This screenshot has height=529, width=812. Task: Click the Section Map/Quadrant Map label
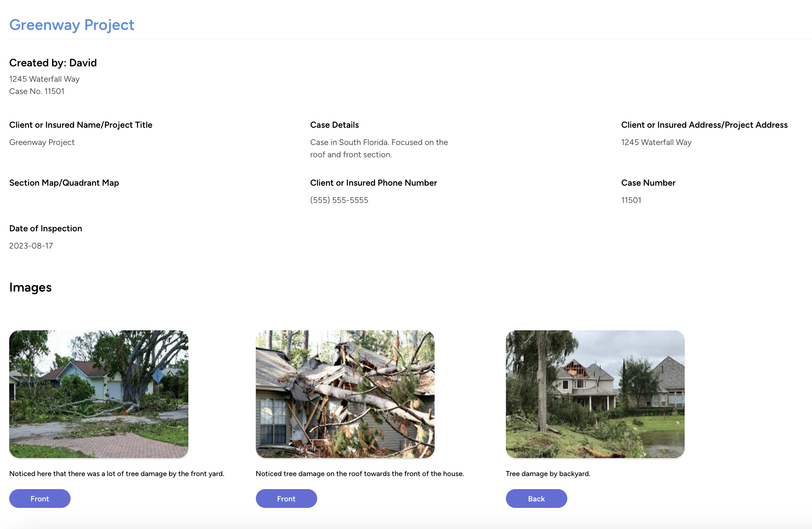point(64,183)
